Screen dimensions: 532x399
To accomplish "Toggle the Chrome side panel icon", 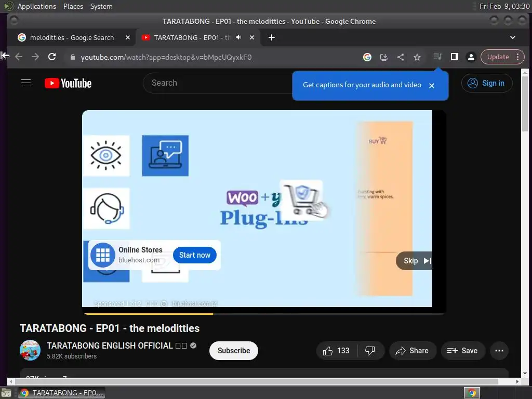I will (454, 57).
